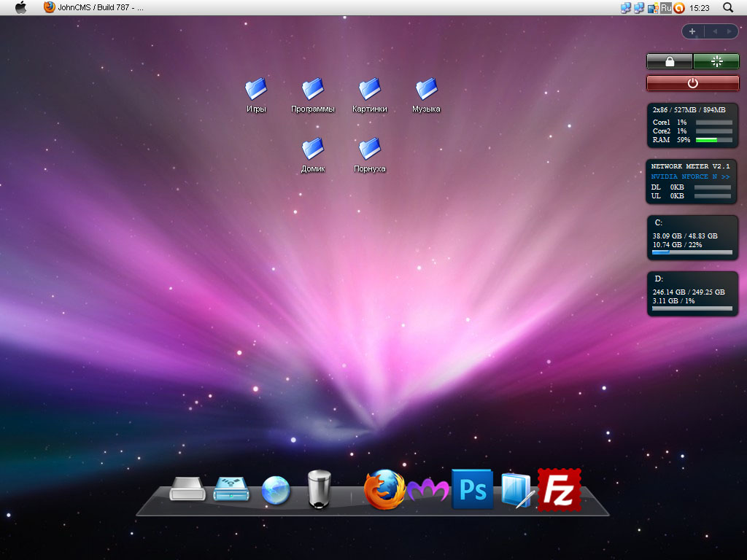Open the Игры desktop folder

[256, 90]
